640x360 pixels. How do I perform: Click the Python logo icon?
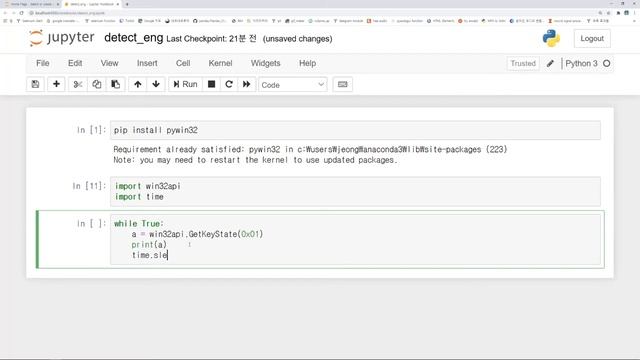click(x=551, y=38)
